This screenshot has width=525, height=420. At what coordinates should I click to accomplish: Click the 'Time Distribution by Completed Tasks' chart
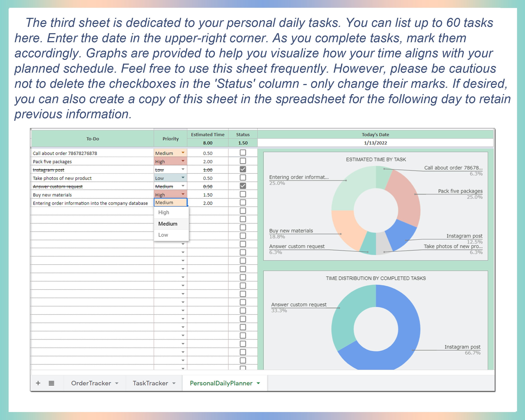click(x=376, y=329)
